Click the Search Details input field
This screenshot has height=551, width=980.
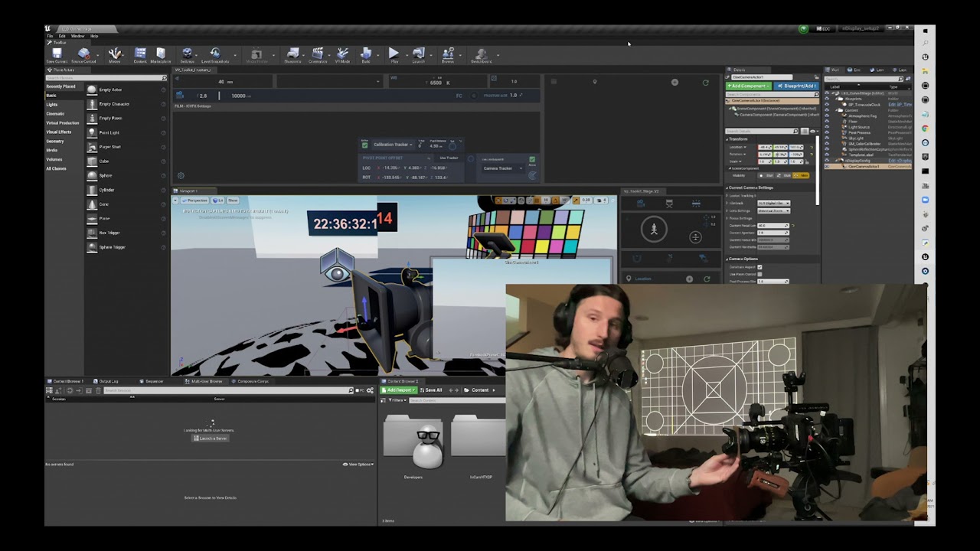762,132
